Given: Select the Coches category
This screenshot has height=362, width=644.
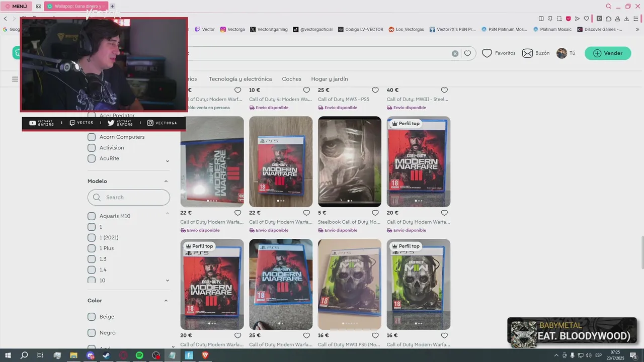Looking at the screenshot, I should pyautogui.click(x=292, y=79).
